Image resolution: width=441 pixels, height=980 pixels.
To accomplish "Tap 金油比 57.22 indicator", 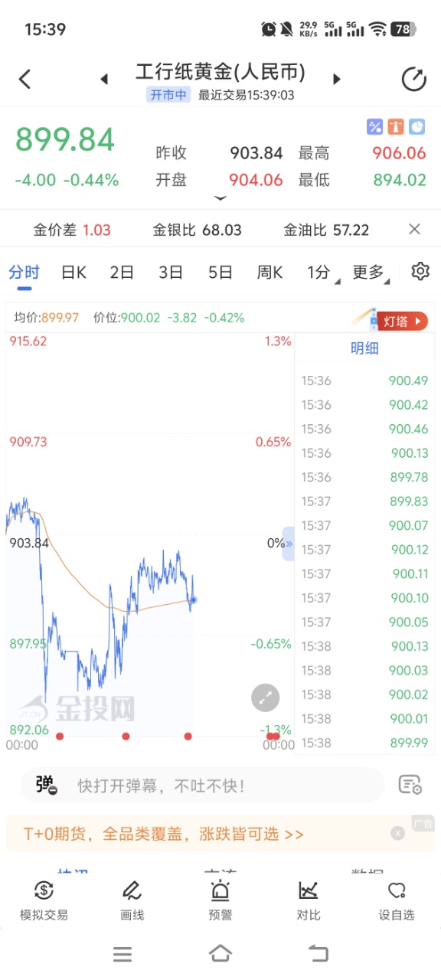I will click(326, 230).
